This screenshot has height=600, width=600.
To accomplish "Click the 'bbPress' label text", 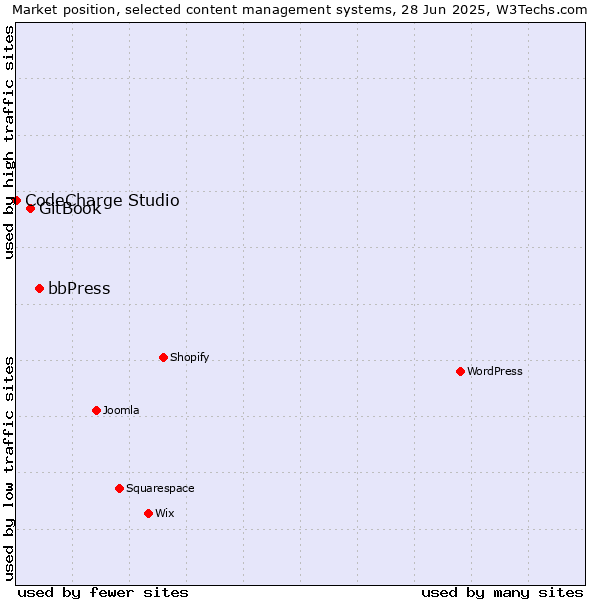I will (79, 289).
